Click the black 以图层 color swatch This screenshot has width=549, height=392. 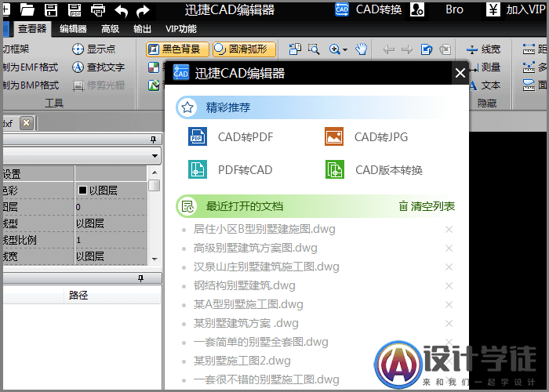pyautogui.click(x=82, y=190)
